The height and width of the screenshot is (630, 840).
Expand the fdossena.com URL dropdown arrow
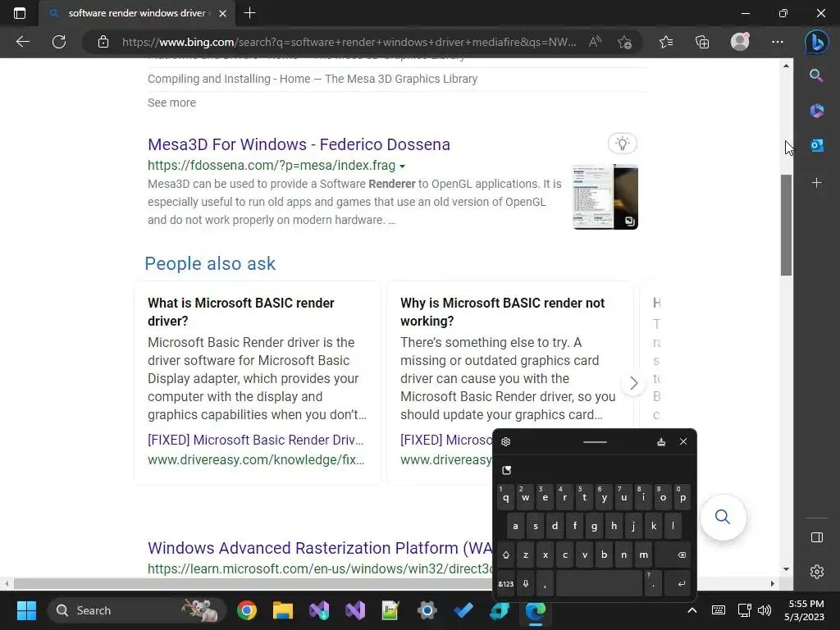[402, 166]
